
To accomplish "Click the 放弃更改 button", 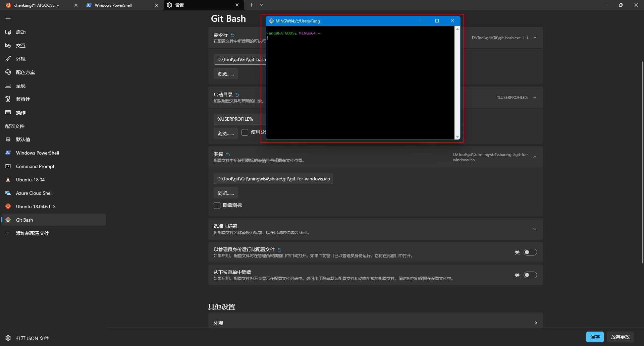I will coord(620,337).
